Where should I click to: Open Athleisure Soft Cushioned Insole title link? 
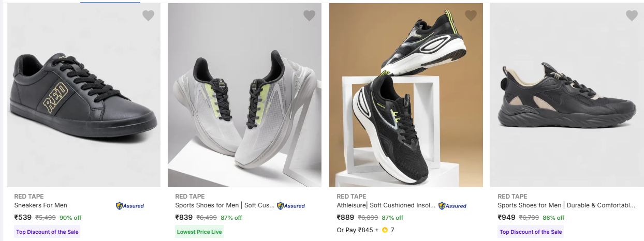(x=386, y=205)
